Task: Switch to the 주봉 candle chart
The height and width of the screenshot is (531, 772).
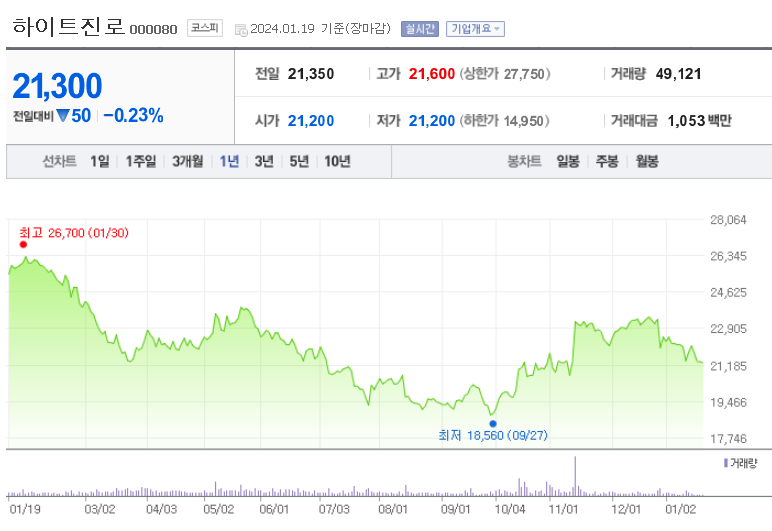Action: pos(607,161)
